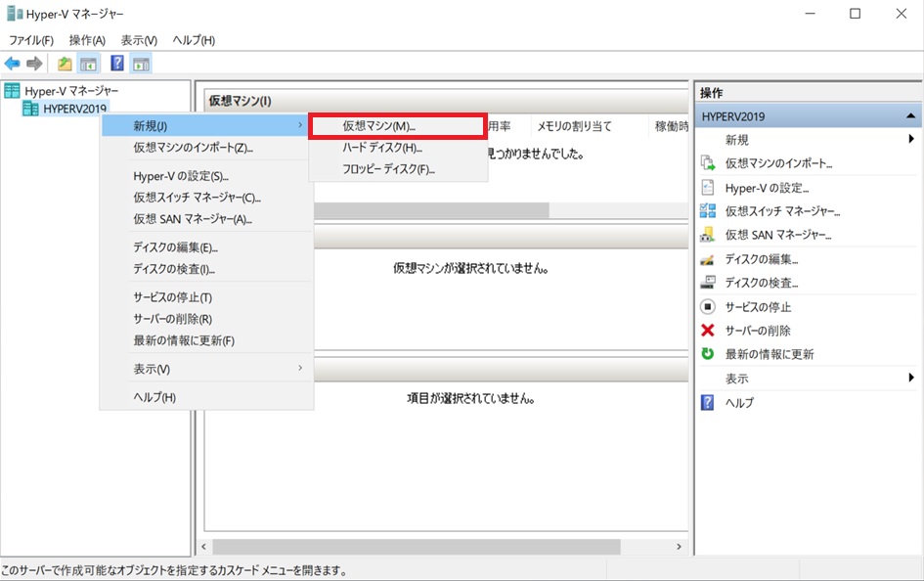
Task: Click the 仮想マシン(I) panel header
Action: tap(446, 101)
